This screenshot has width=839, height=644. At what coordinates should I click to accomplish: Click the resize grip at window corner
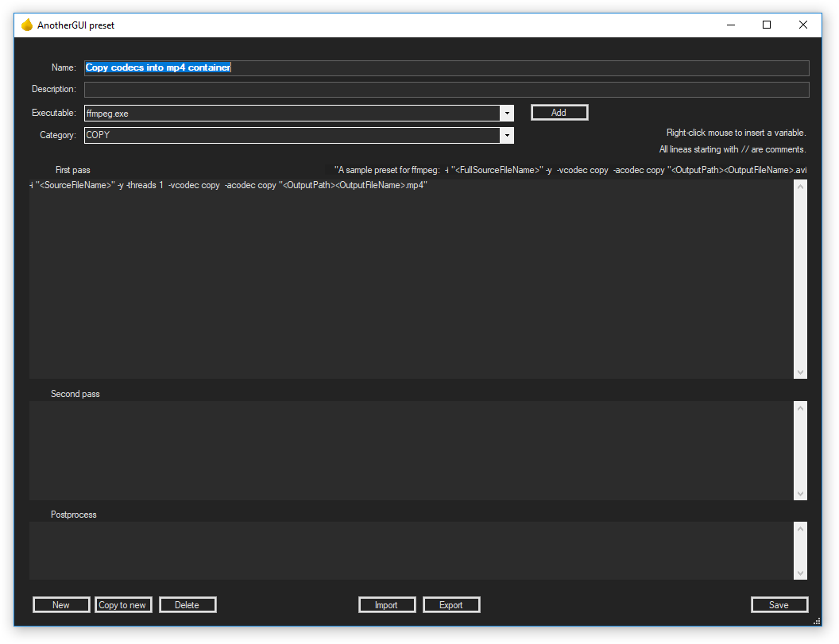pyautogui.click(x=817, y=621)
